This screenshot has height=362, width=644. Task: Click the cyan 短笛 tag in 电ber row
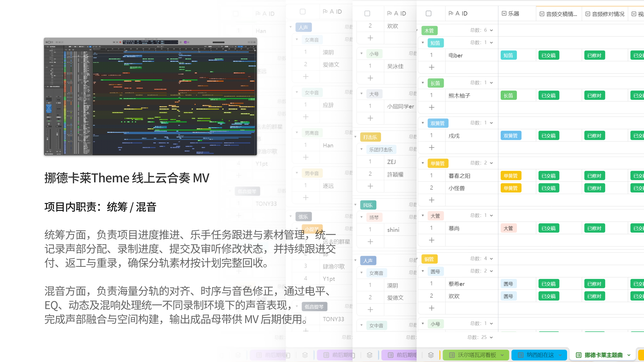[508, 55]
